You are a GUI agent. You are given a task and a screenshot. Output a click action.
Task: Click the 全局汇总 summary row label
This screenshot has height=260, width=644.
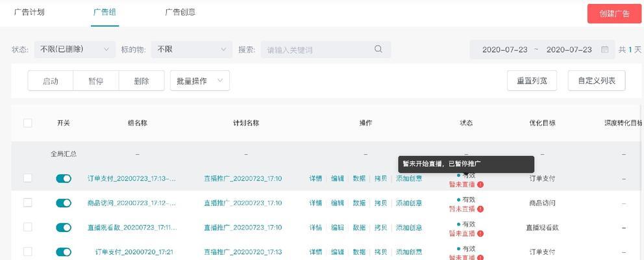pyautogui.click(x=64, y=154)
